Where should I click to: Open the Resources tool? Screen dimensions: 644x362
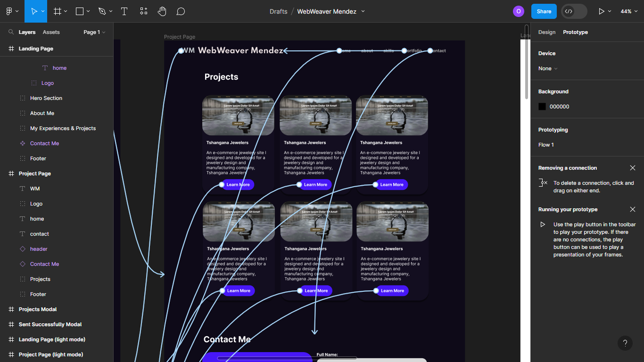pos(144,11)
